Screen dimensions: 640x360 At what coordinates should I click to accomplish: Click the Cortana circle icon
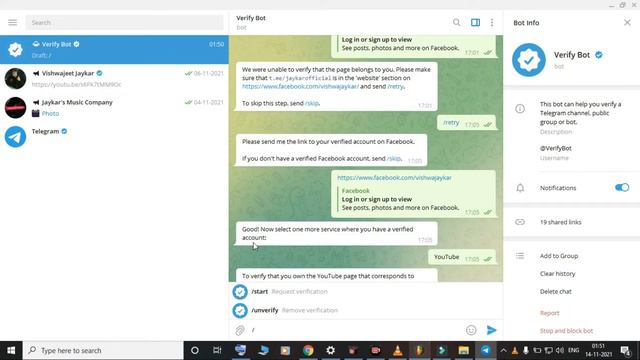click(x=195, y=350)
